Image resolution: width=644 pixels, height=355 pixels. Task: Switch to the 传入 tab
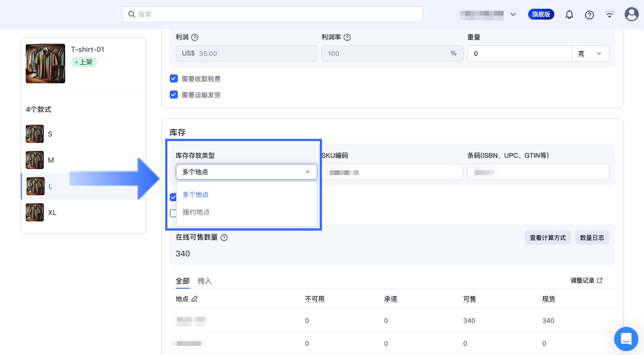click(204, 281)
